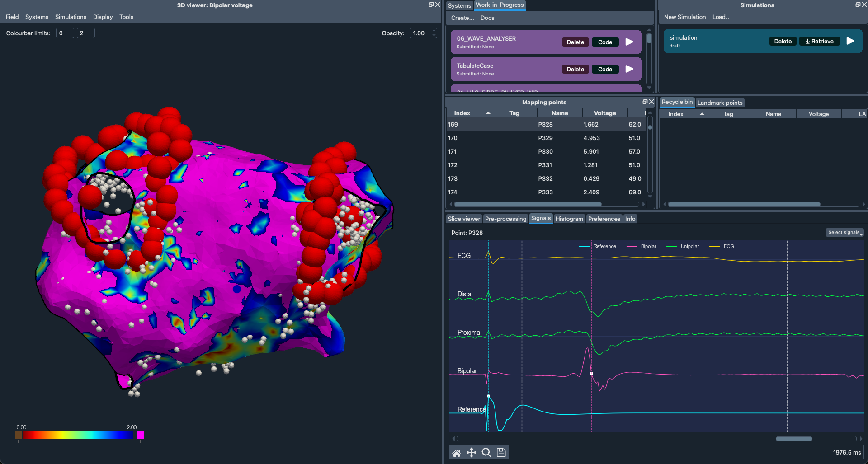
Task: Click Load.. in Simulations panel
Action: click(x=721, y=17)
